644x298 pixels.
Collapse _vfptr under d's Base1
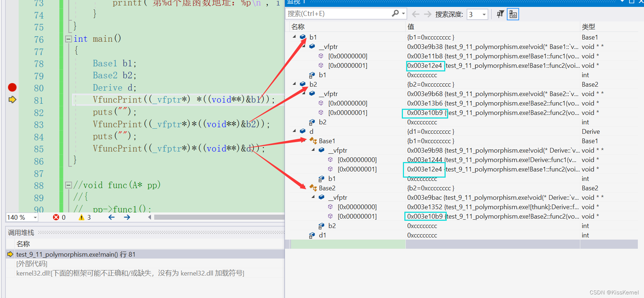[313, 150]
